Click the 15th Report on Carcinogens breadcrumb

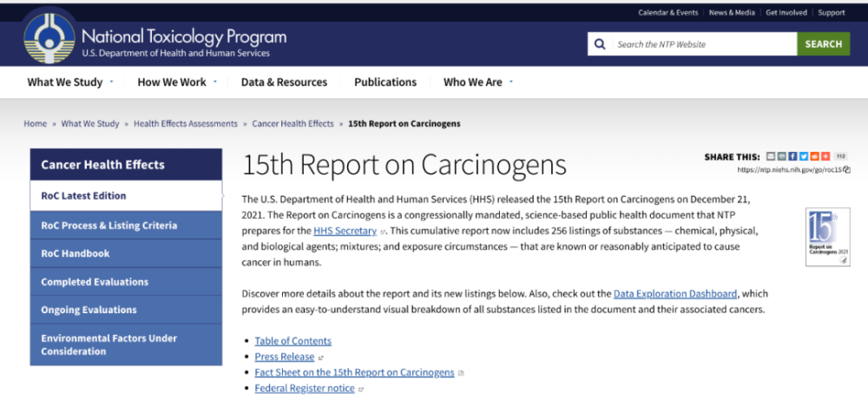[x=404, y=123]
